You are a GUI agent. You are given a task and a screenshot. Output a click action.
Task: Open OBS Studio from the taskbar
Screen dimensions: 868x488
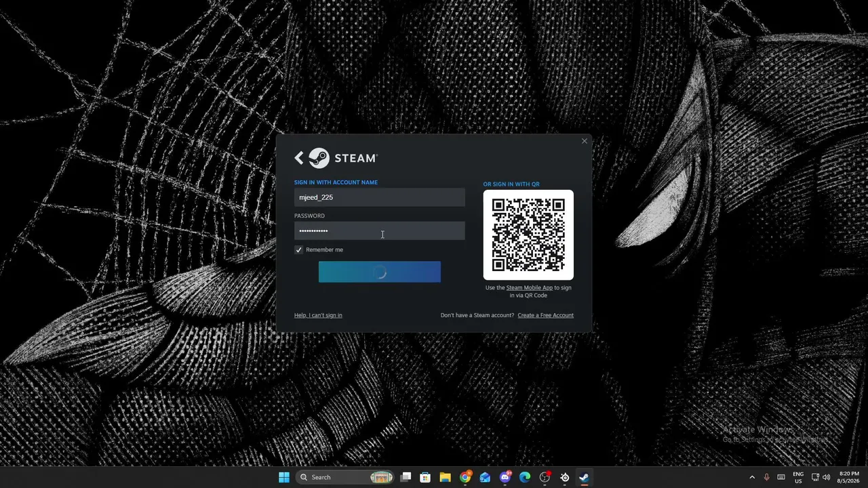pos(545,477)
